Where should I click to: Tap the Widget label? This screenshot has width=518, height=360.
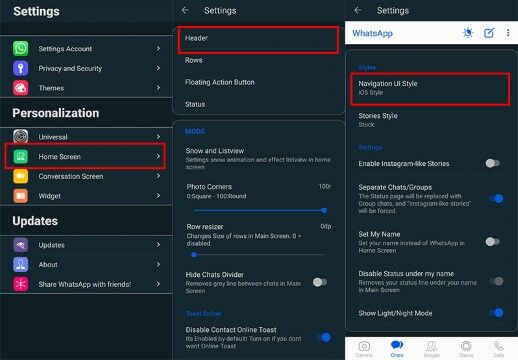49,196
